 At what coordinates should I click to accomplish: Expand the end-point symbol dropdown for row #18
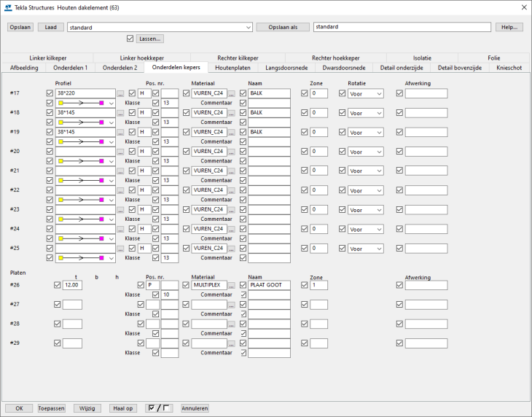pyautogui.click(x=111, y=122)
